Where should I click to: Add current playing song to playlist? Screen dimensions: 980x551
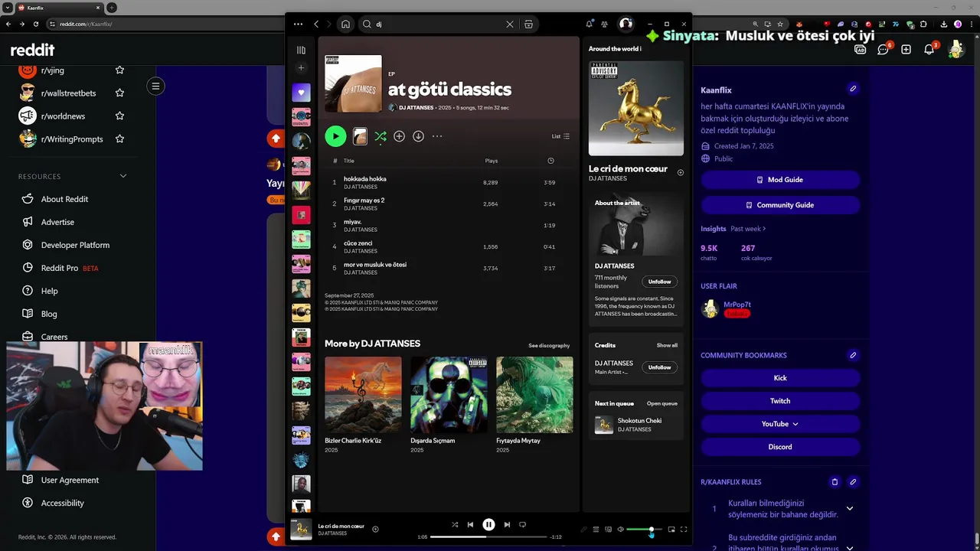click(x=375, y=529)
